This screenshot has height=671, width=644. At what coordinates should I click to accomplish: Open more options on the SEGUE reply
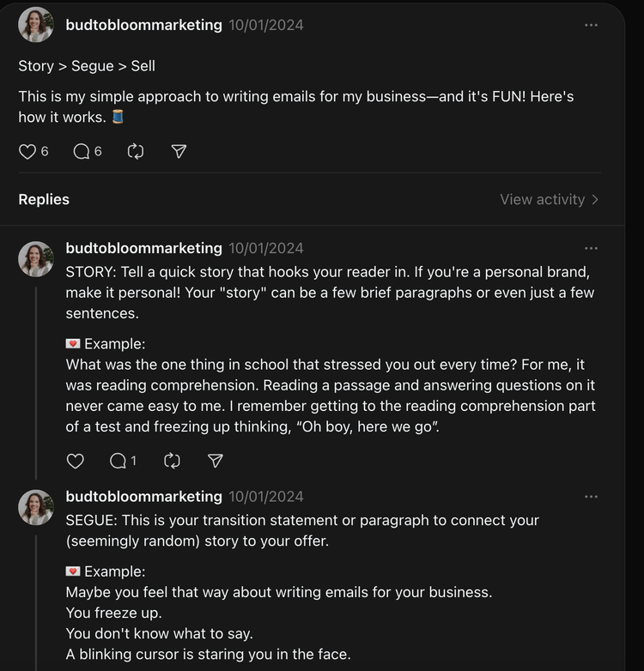[591, 497]
